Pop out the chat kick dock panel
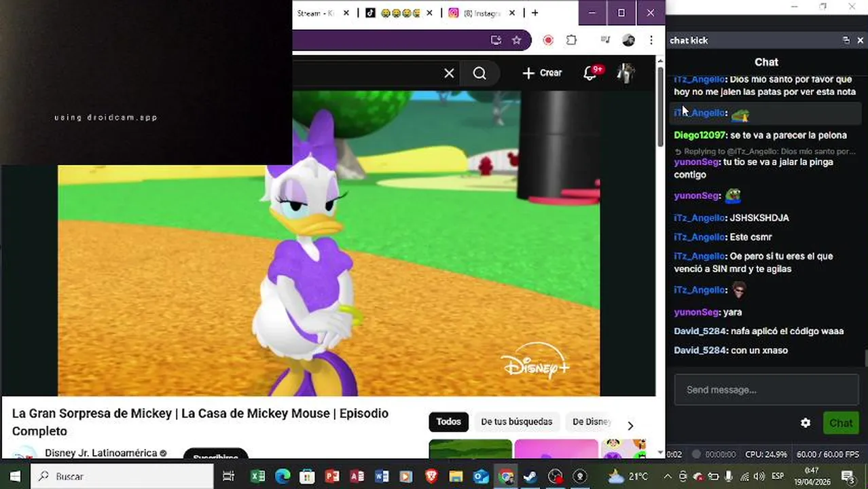 (x=846, y=40)
